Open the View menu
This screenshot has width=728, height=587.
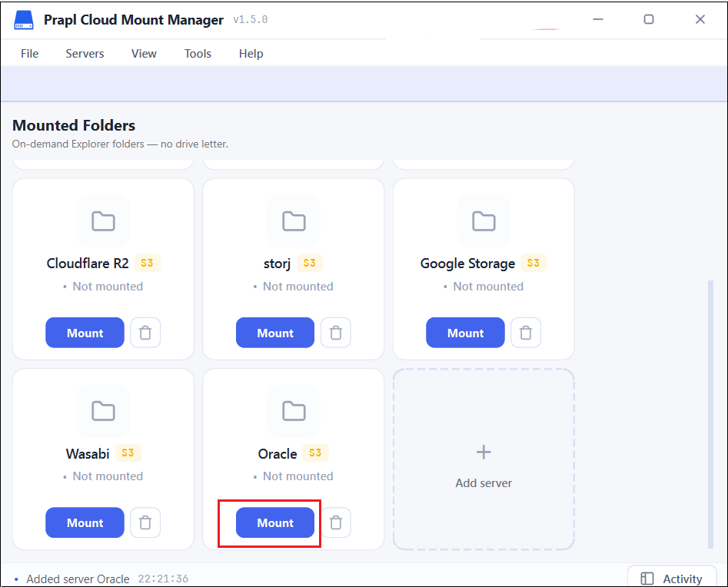pyautogui.click(x=144, y=53)
